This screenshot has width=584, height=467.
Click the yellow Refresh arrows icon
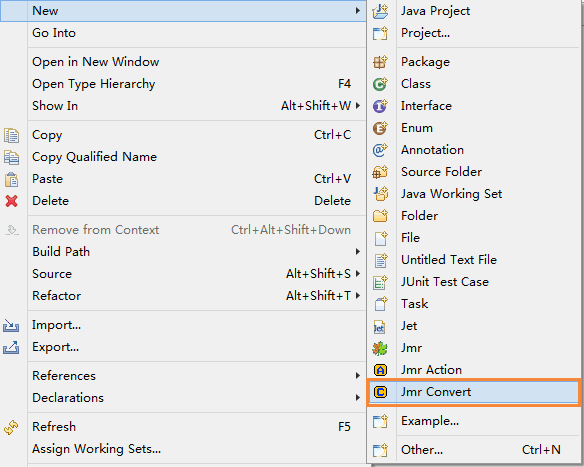11,427
